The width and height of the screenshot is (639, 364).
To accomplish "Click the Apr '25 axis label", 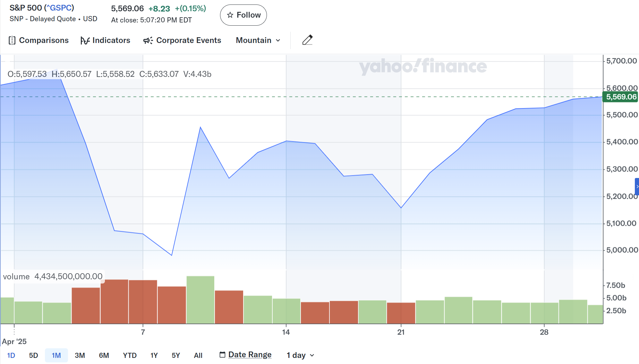I will point(14,342).
